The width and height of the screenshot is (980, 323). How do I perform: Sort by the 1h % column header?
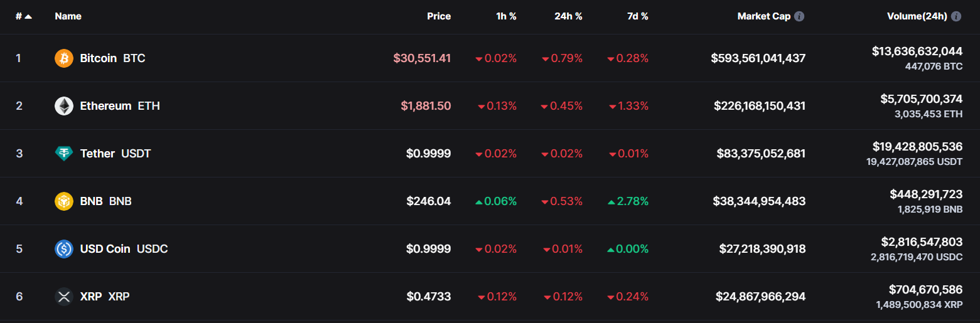point(506,16)
